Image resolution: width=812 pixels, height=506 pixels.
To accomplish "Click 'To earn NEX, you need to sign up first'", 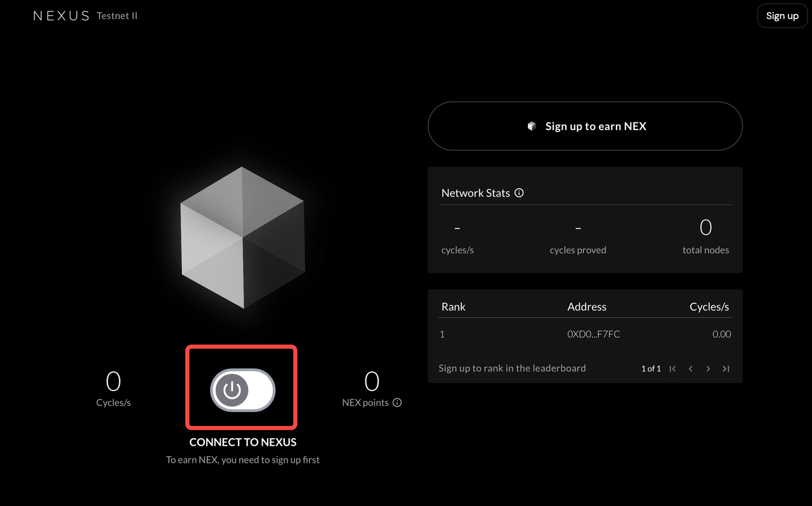I will click(243, 460).
